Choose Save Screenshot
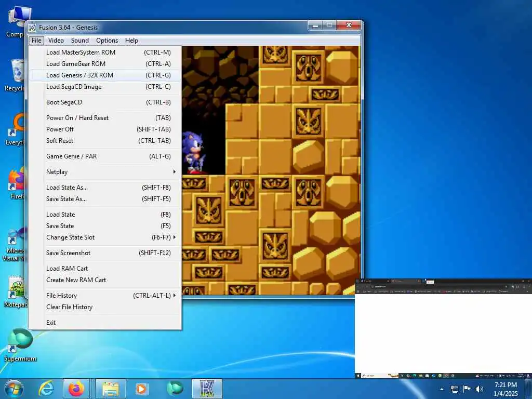Viewport: 532px width, 399px height. 105,253
